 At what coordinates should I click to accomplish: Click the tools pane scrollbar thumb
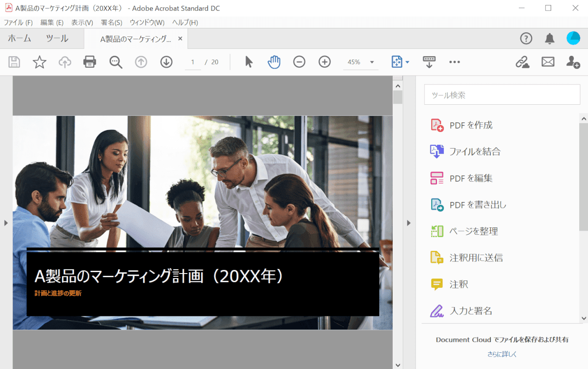(x=583, y=176)
